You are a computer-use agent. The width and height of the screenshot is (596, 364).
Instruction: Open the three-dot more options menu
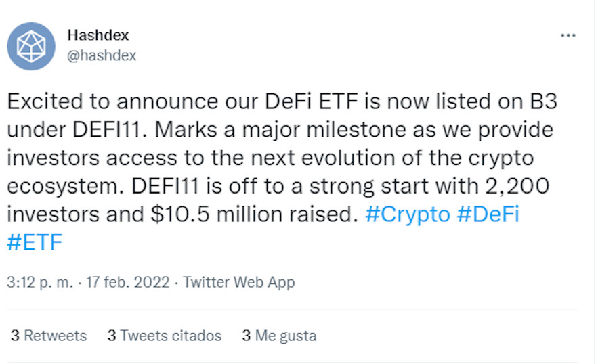568,35
